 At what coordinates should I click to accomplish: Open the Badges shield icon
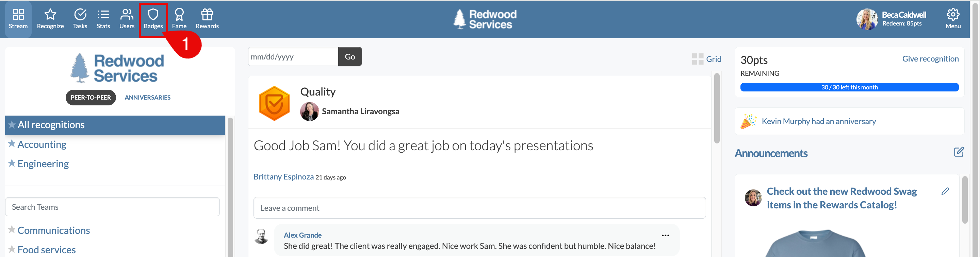[153, 15]
